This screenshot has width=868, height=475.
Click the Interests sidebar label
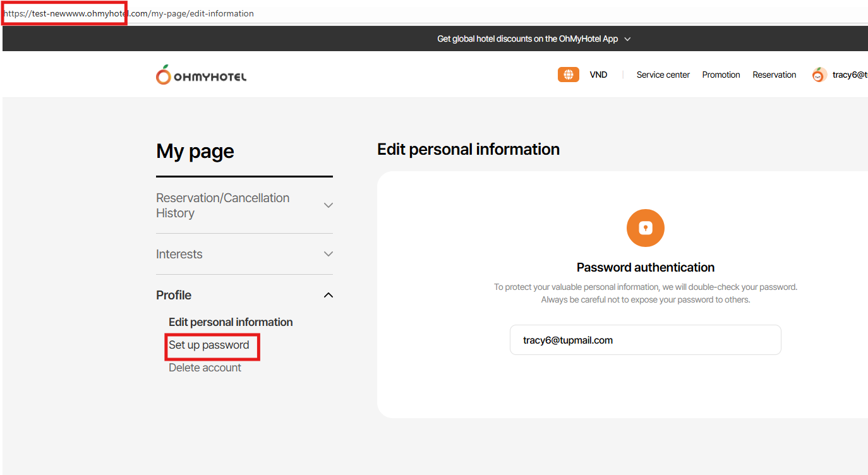click(179, 254)
